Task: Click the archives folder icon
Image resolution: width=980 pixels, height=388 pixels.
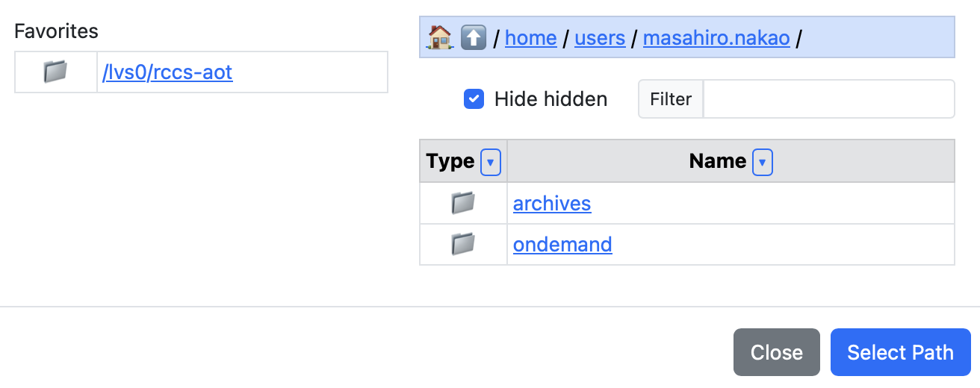Action: point(463,203)
